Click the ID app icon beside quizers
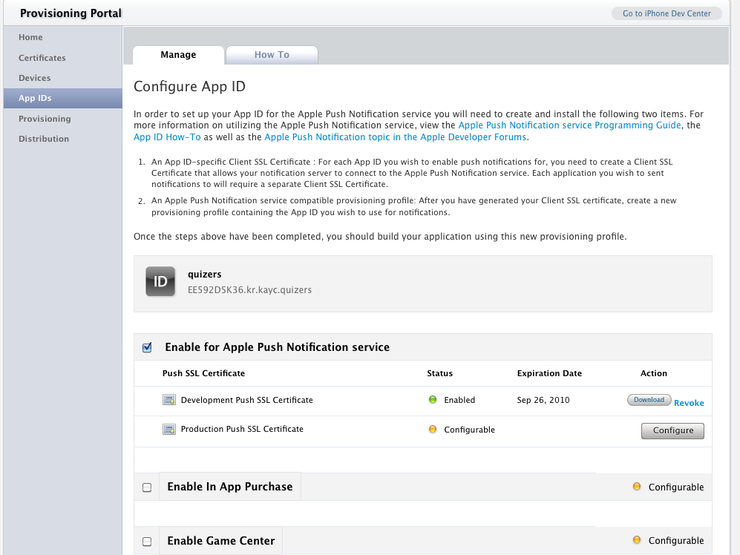Viewport: 740px width, 555px height. [x=160, y=281]
